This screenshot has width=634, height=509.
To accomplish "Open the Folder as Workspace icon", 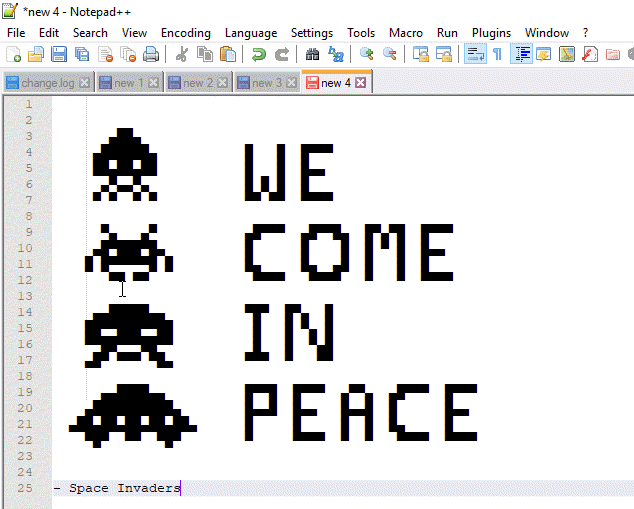I will click(x=613, y=54).
